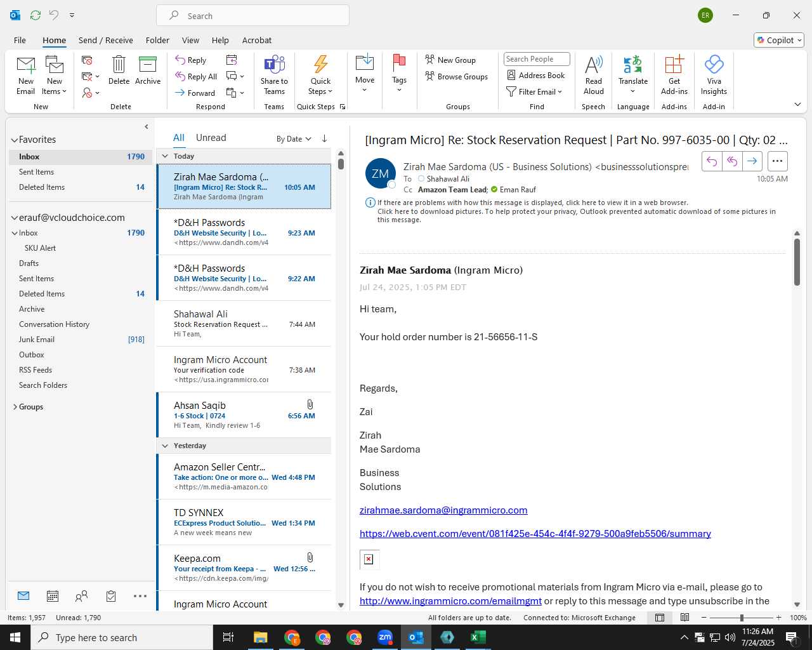The width and height of the screenshot is (812, 650).
Task: Open Filter Email dropdown
Action: tap(535, 91)
